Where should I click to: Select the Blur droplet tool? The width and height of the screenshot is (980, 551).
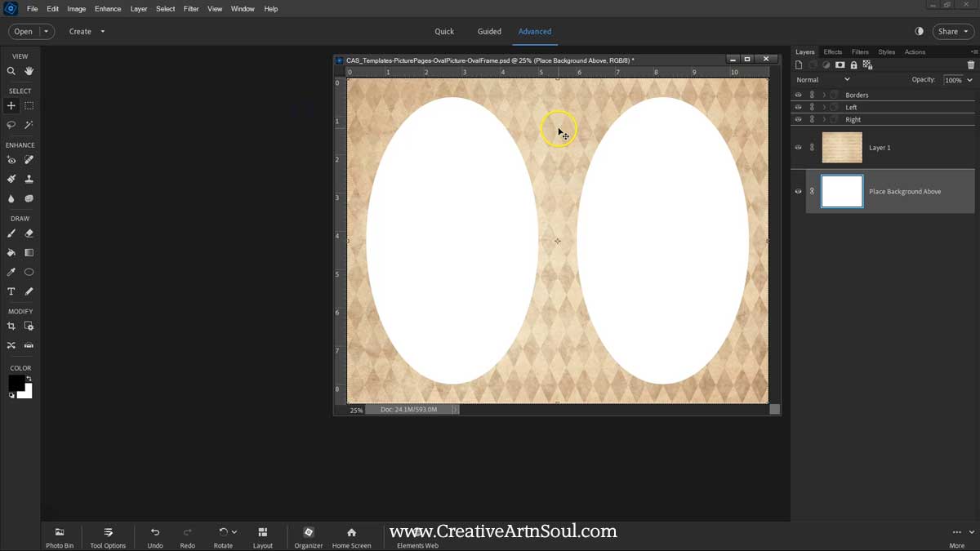(11, 198)
